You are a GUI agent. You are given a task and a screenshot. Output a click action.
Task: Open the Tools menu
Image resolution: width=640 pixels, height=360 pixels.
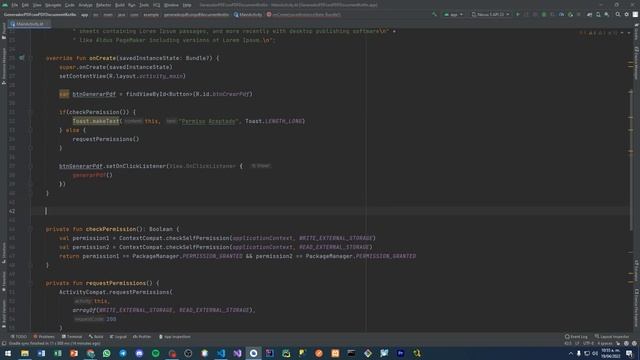tap(144, 5)
